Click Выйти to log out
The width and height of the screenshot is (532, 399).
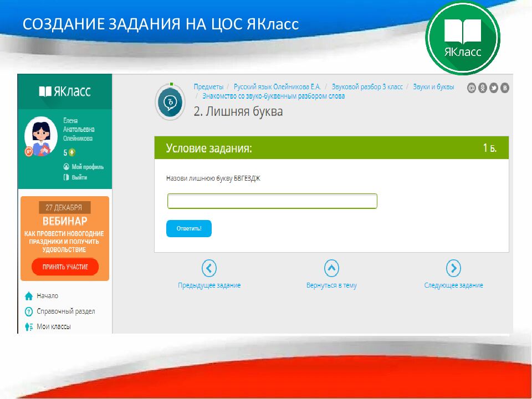[x=79, y=177]
